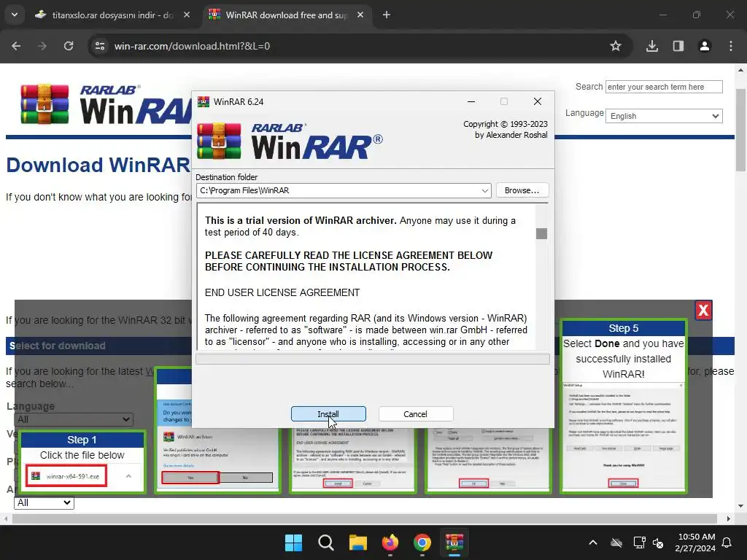Open the English language dropdown on page

664,116
